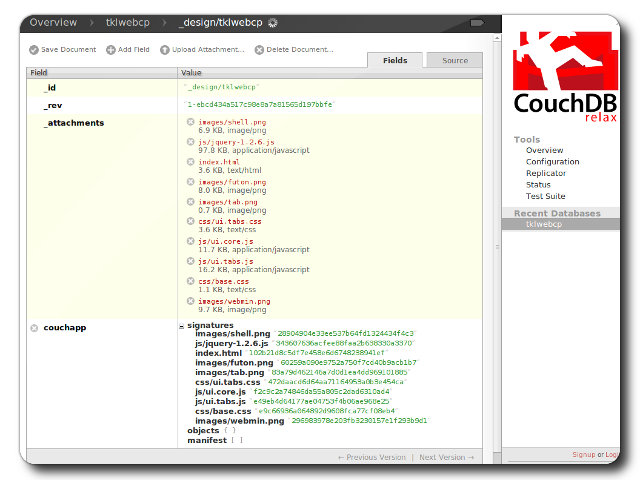Remove the index.html attachment with its x icon

[x=190, y=162]
